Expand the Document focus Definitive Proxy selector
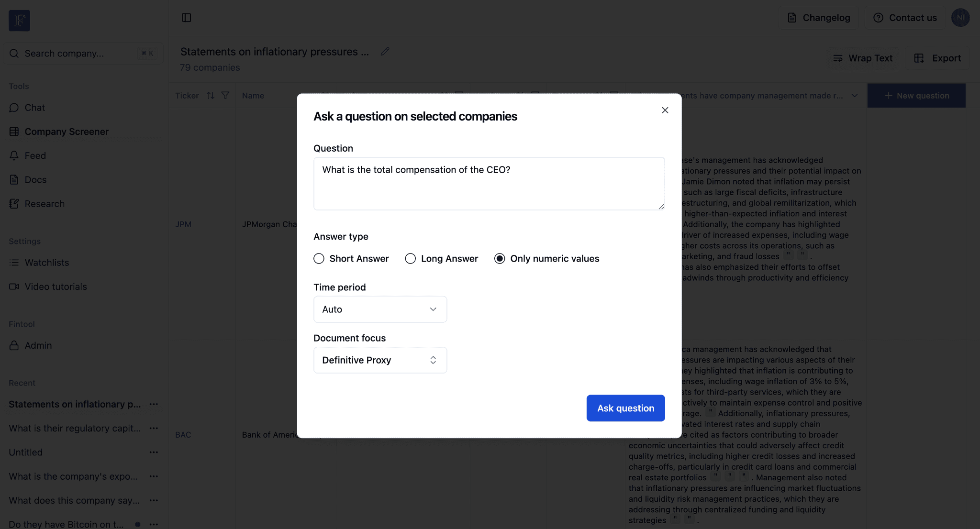This screenshot has height=529, width=980. coord(380,360)
